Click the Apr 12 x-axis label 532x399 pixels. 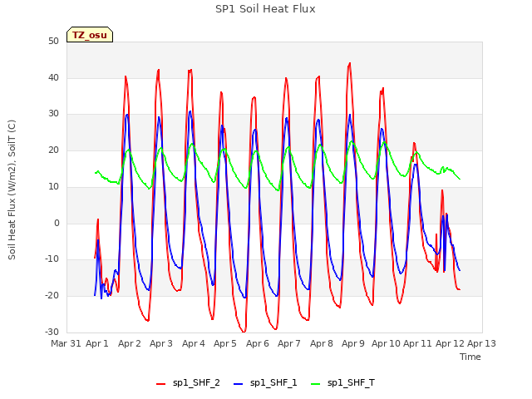[450, 343]
